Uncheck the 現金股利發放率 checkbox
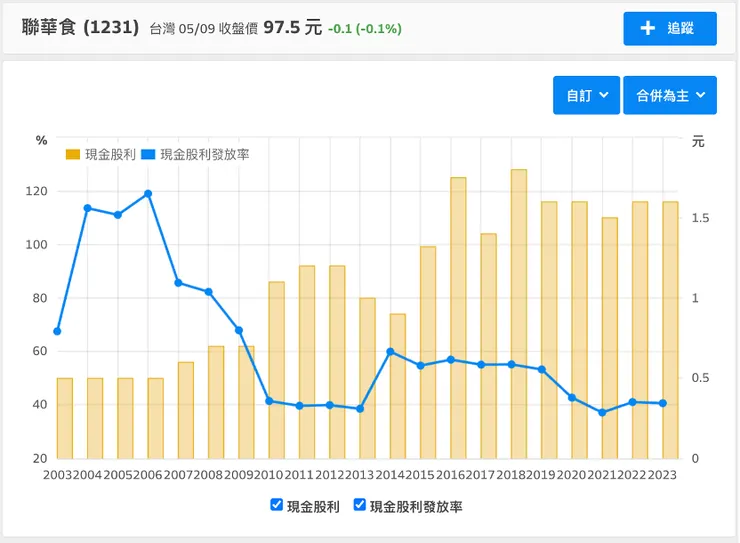 (360, 506)
